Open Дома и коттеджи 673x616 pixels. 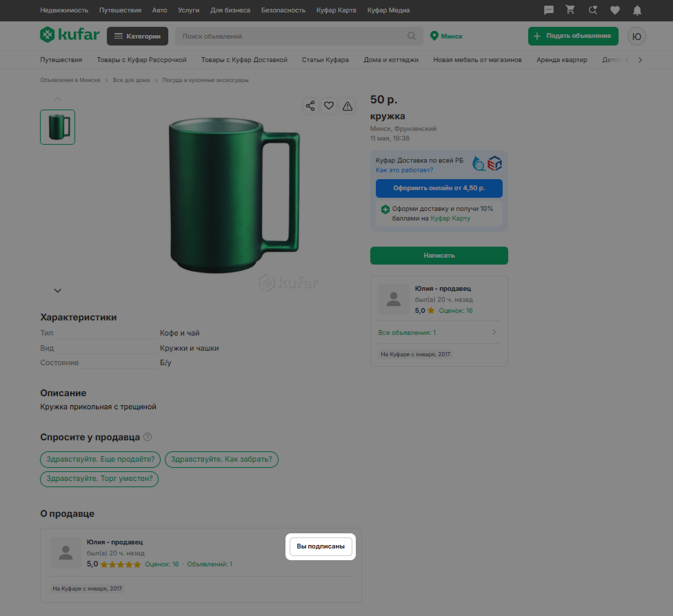click(391, 60)
